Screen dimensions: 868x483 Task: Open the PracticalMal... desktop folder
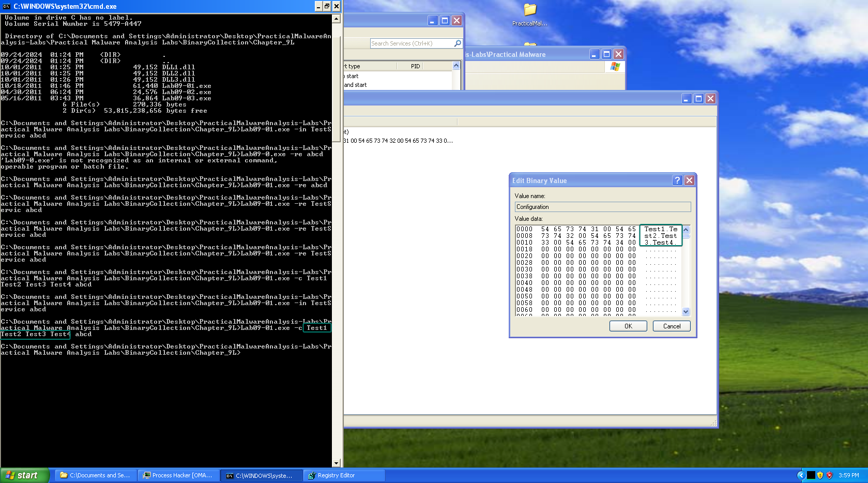pos(529,10)
